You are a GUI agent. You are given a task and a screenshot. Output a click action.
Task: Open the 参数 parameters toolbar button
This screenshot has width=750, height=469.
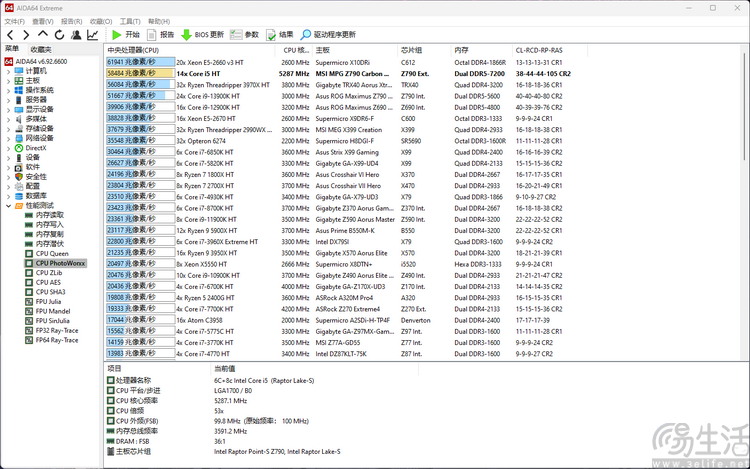coord(244,34)
